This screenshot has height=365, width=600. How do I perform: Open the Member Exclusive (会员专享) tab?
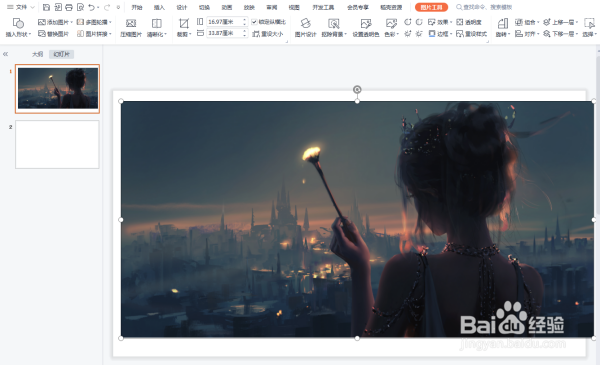pyautogui.click(x=358, y=7)
